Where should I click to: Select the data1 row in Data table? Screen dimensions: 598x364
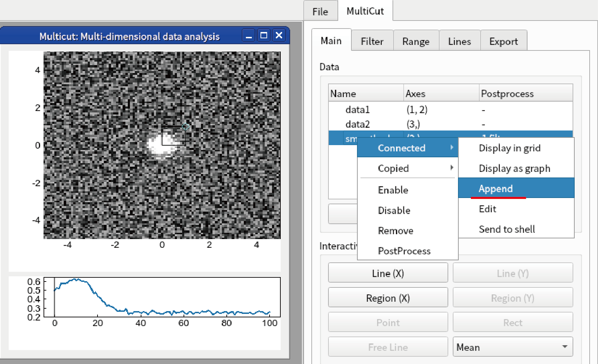tap(450, 110)
